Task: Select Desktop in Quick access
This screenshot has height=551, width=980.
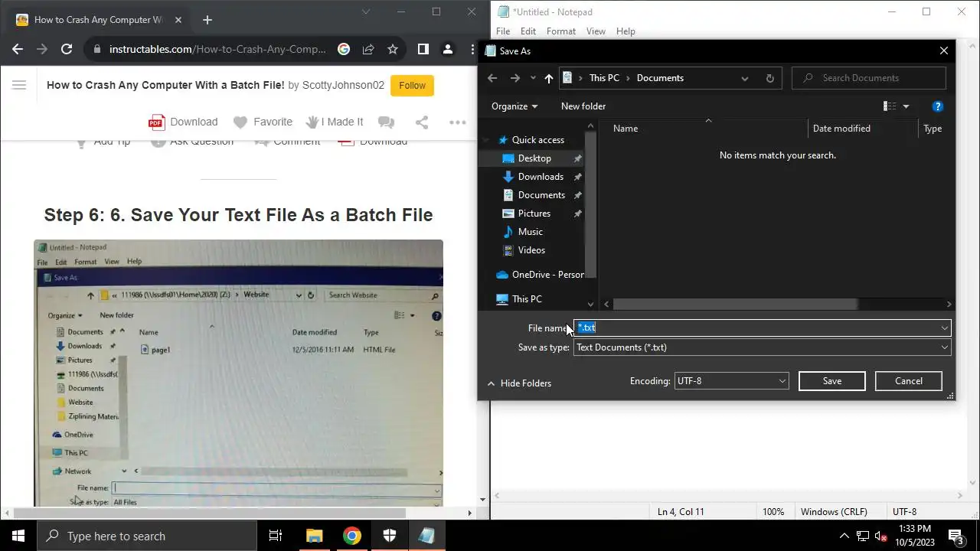Action: point(534,158)
